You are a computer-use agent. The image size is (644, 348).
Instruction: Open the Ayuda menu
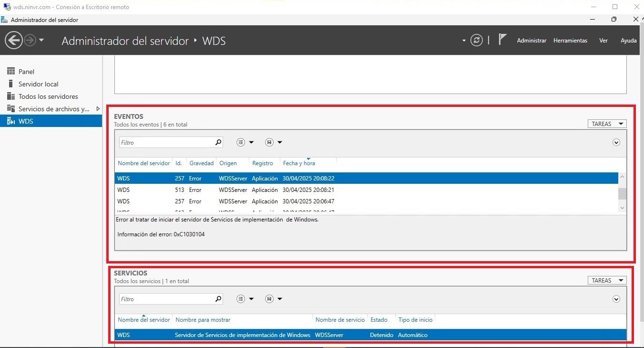click(x=628, y=41)
